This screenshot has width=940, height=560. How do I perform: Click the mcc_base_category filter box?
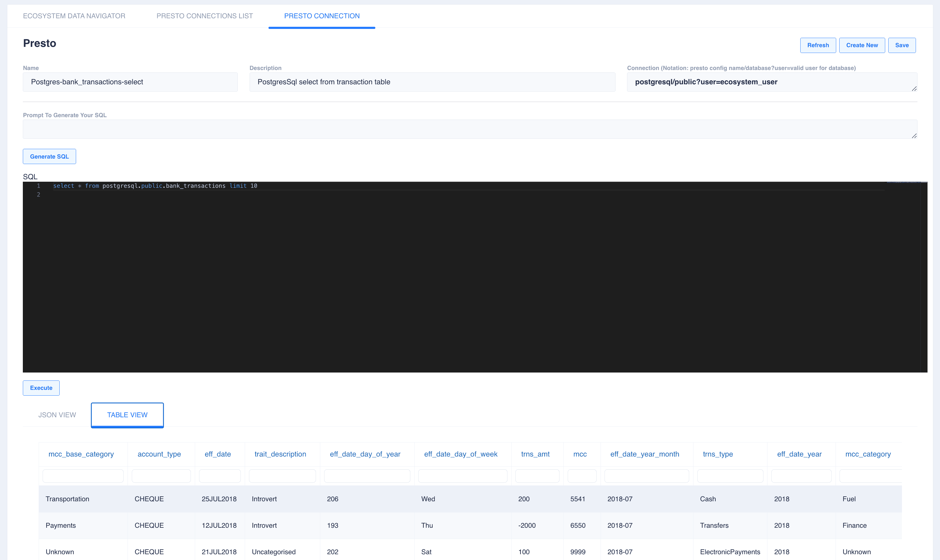[83, 476]
